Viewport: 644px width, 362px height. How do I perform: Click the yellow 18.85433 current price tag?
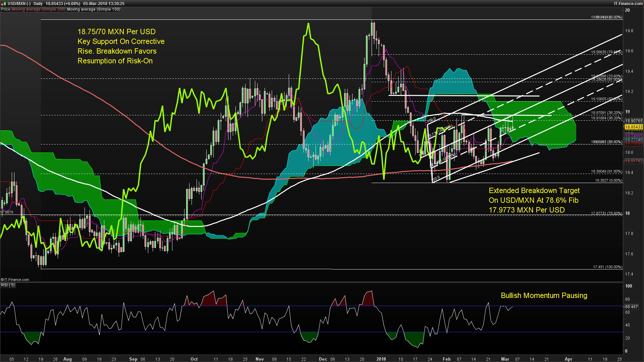[633, 127]
